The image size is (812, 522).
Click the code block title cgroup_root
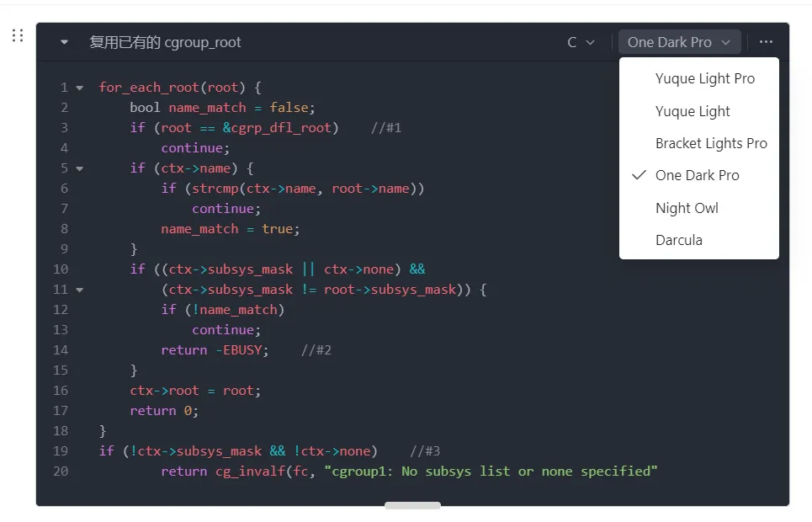coord(165,42)
